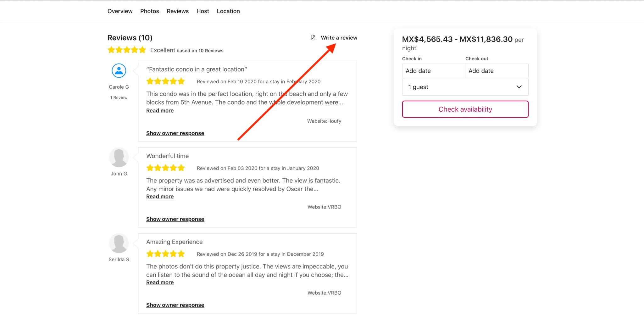Screen dimensions: 644x317
Task: Click the Write a review link
Action: tap(339, 37)
